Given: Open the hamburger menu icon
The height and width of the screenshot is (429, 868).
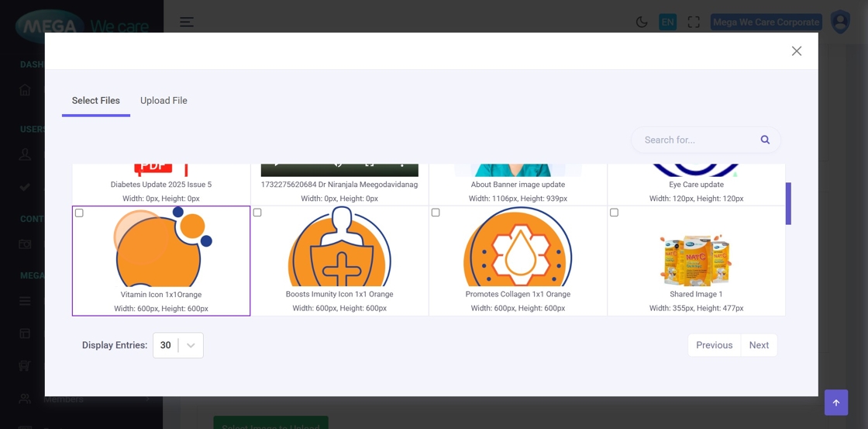Looking at the screenshot, I should [187, 22].
